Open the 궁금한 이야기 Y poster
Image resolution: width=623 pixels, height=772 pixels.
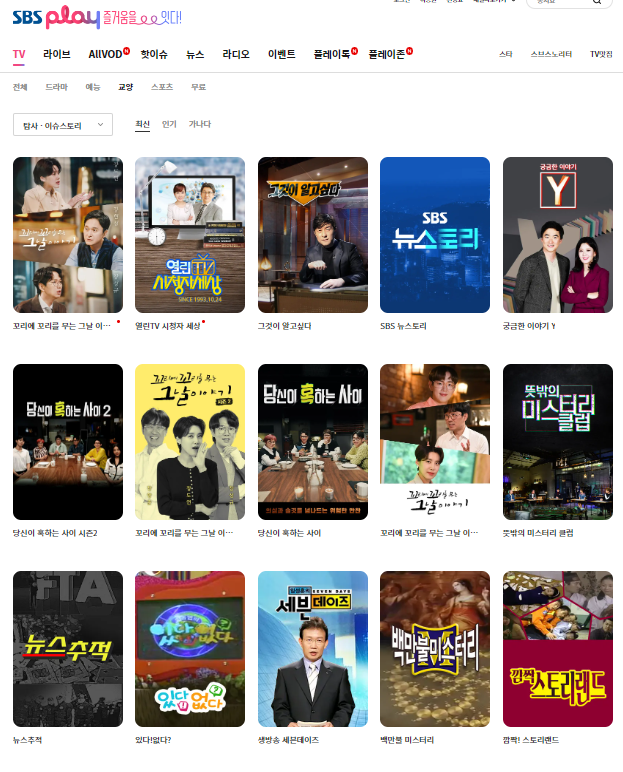tap(557, 235)
